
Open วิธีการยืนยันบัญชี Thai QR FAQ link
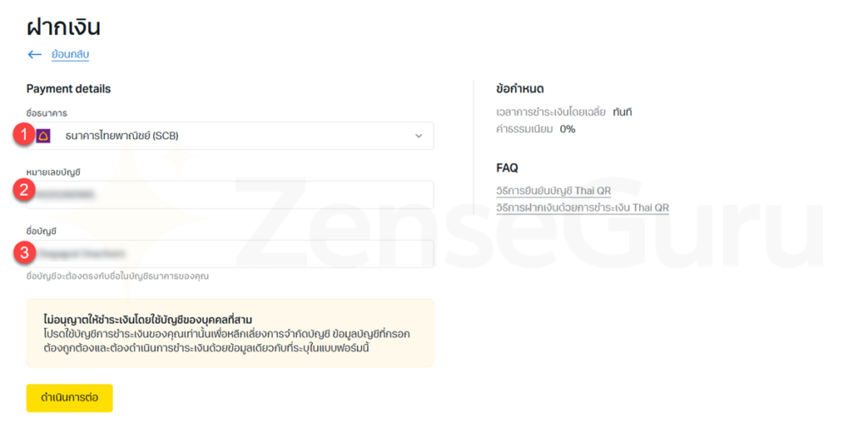click(x=554, y=191)
